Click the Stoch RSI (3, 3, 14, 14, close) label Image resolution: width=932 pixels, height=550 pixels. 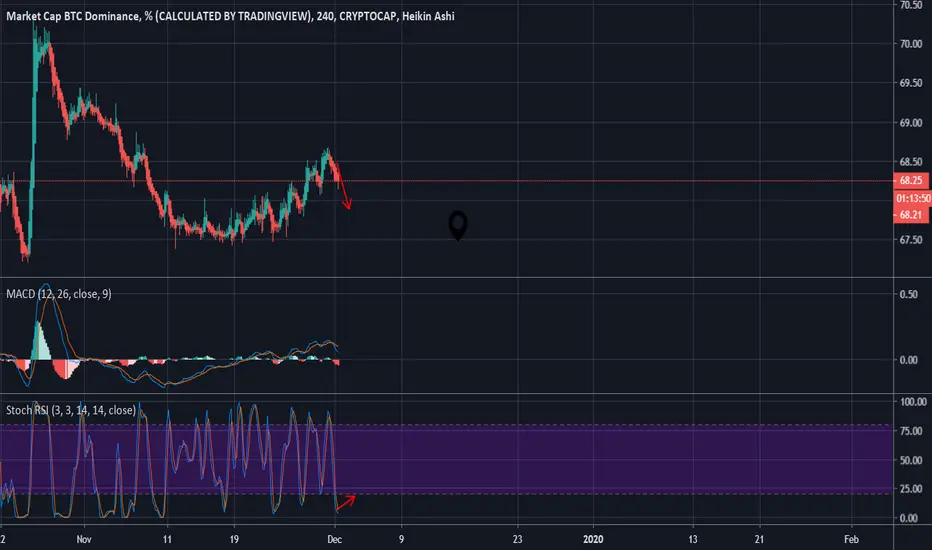click(71, 410)
